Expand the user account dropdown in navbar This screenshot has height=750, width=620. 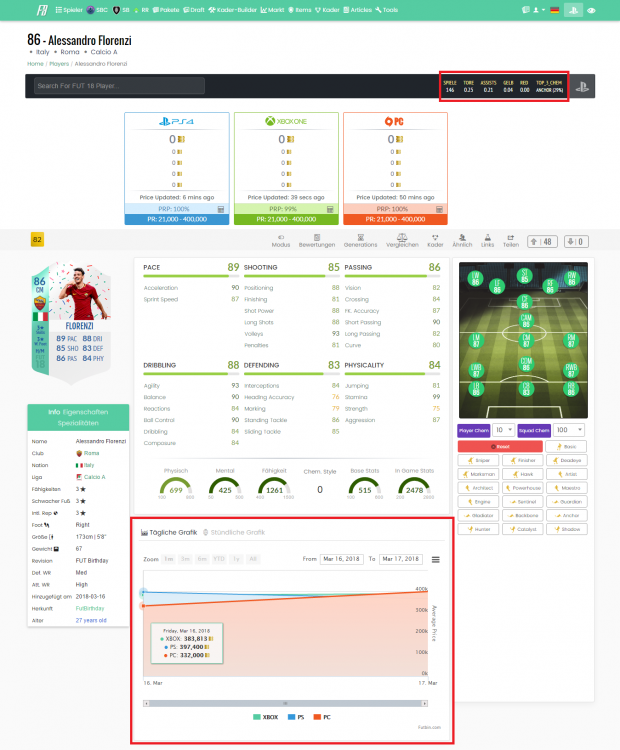(x=539, y=10)
